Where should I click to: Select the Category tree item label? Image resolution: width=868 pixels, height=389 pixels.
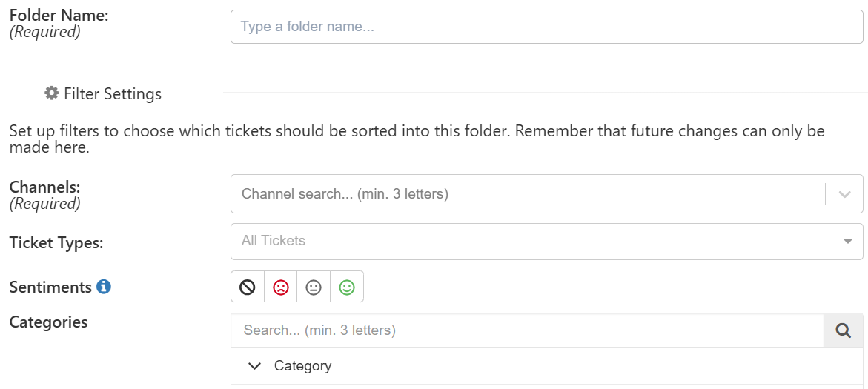[303, 366]
